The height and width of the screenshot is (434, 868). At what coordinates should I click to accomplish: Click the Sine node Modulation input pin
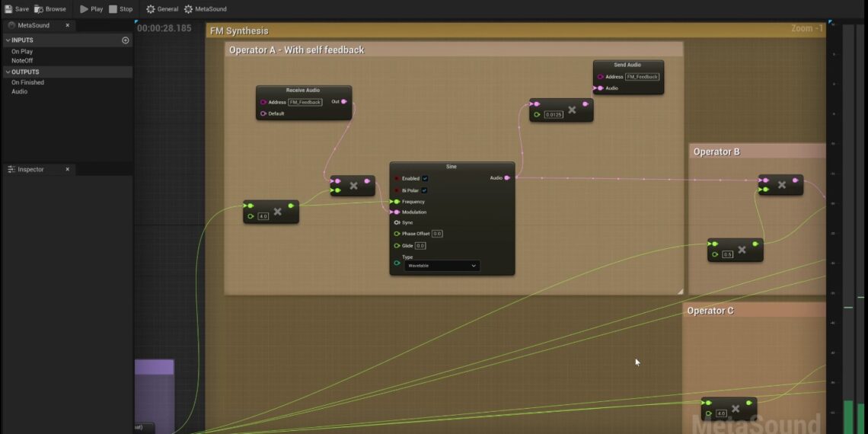tap(396, 212)
